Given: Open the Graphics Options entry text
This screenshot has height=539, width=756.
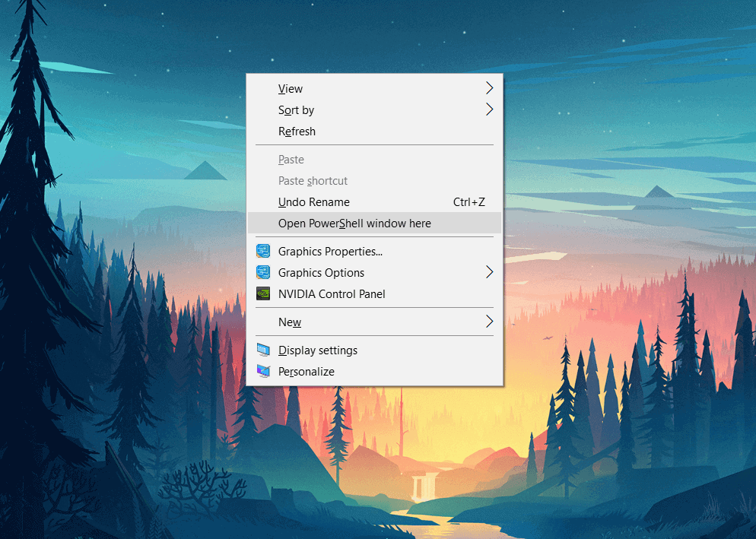Looking at the screenshot, I should tap(321, 273).
